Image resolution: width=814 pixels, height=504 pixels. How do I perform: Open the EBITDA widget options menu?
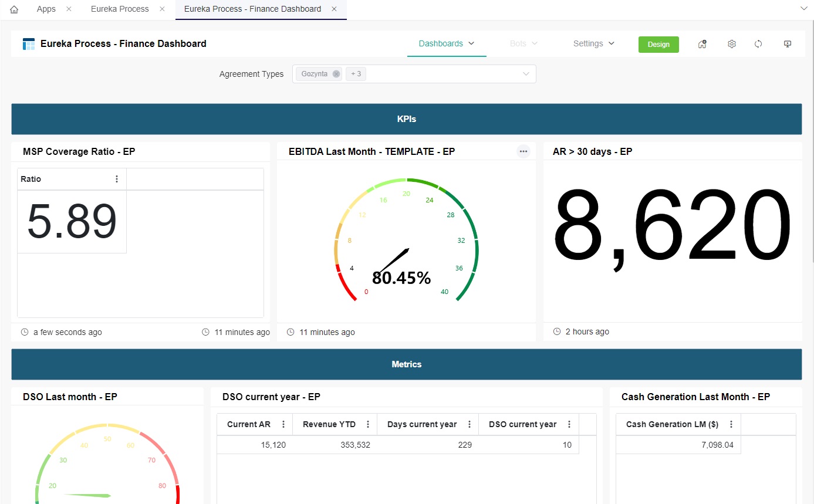(x=523, y=151)
